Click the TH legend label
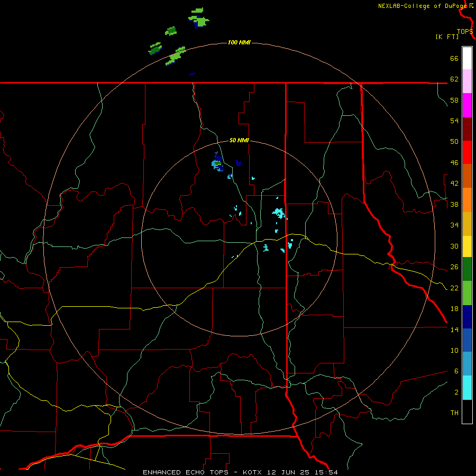The height and width of the screenshot is (476, 476). coord(454,413)
